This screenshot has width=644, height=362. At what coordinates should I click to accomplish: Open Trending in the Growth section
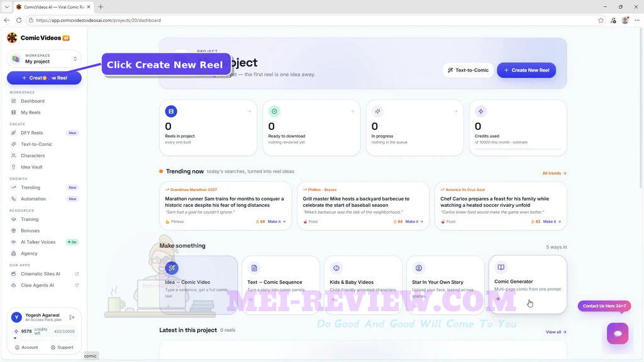coord(30,187)
